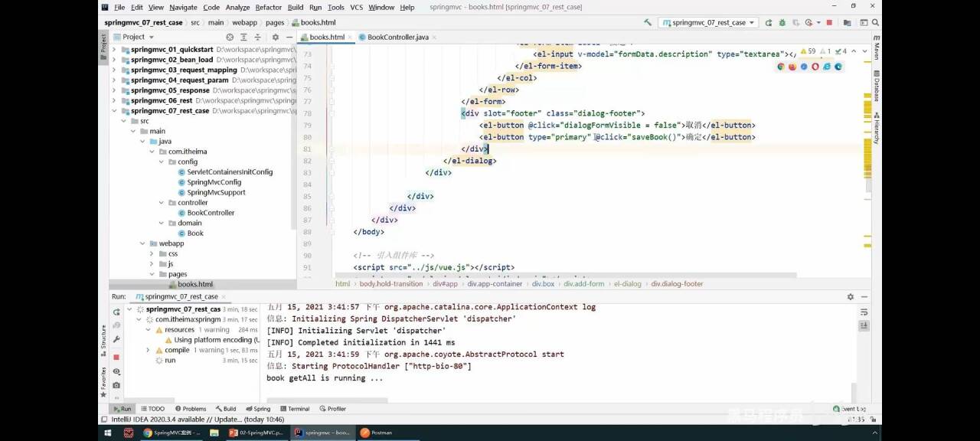Open the Navigate menu
The width and height of the screenshot is (980, 441).
[183, 7]
